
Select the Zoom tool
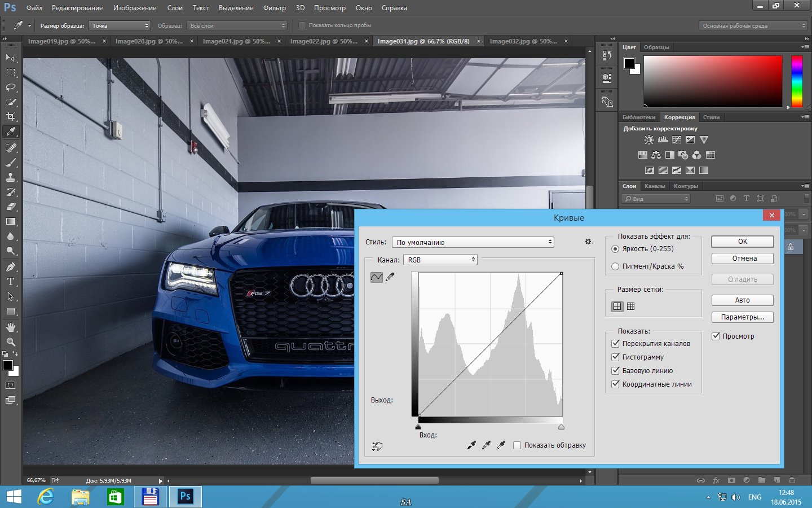coord(11,342)
